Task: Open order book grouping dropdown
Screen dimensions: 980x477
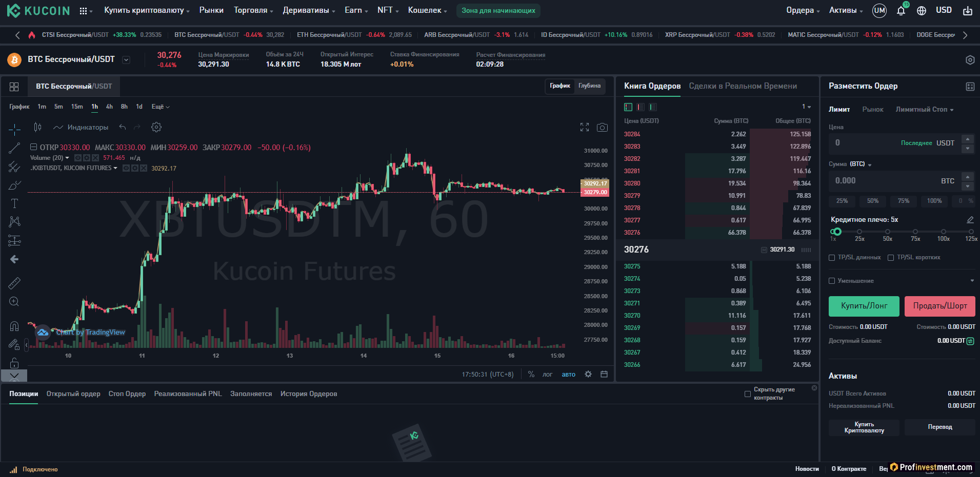Action: 806,107
